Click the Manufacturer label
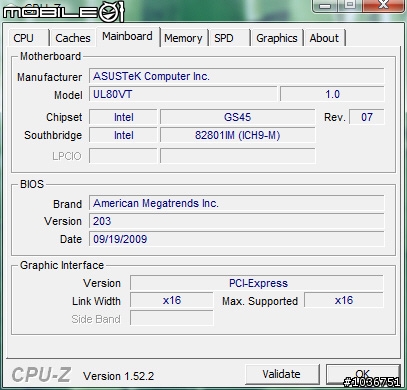 (50, 77)
